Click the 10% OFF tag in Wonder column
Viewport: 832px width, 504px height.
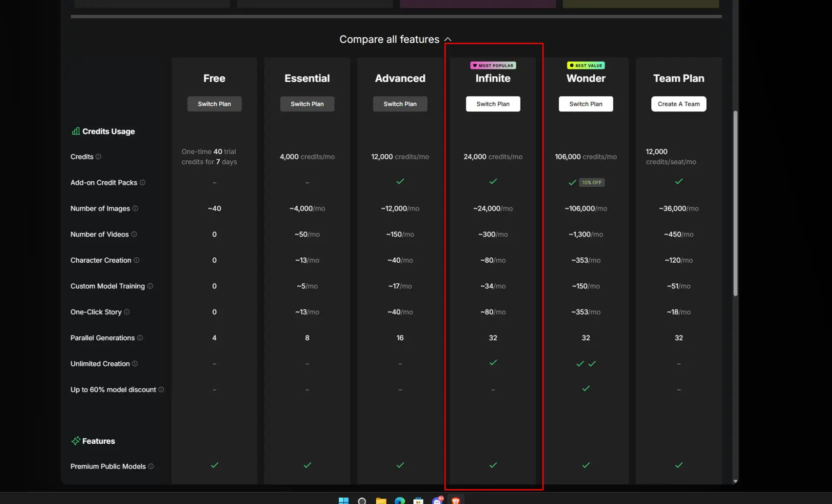tap(591, 182)
